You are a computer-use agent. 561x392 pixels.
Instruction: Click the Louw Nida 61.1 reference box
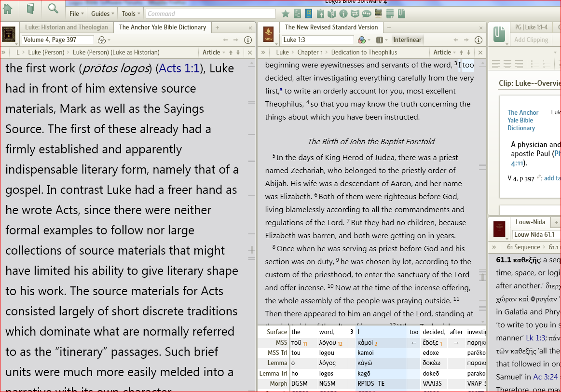click(x=536, y=235)
